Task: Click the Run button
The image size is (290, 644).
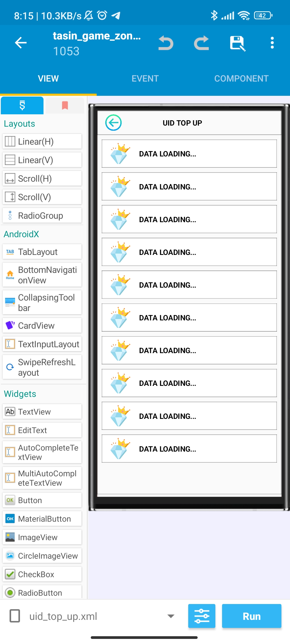Action: click(252, 616)
